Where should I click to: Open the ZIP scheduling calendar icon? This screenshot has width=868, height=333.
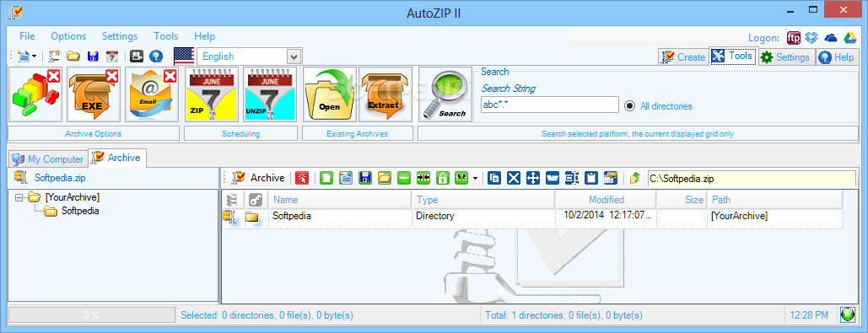212,94
